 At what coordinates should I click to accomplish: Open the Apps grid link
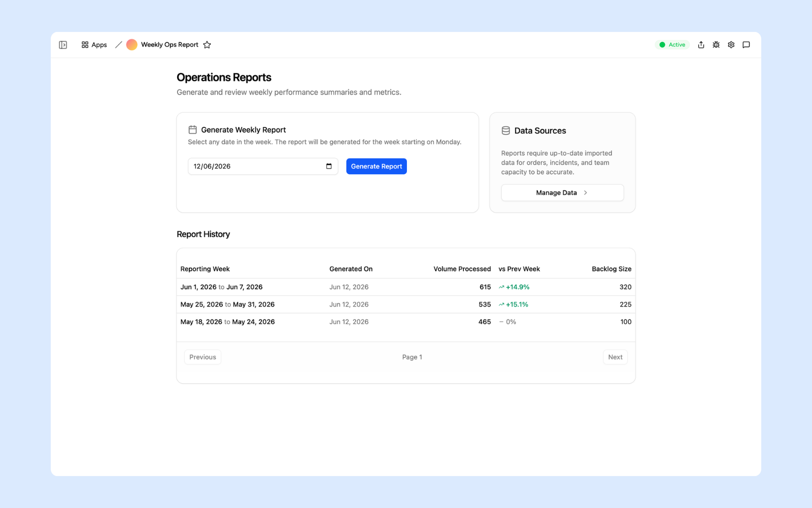point(94,45)
